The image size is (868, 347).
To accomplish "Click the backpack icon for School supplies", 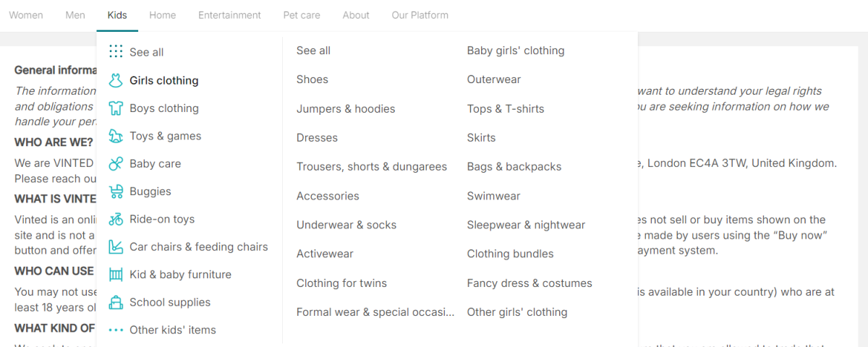I will coord(116,302).
